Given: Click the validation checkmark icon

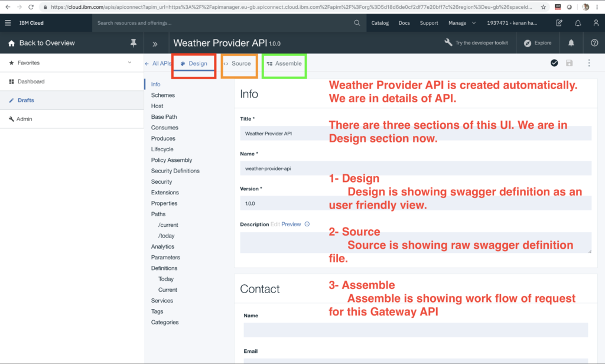Looking at the screenshot, I should [x=554, y=63].
